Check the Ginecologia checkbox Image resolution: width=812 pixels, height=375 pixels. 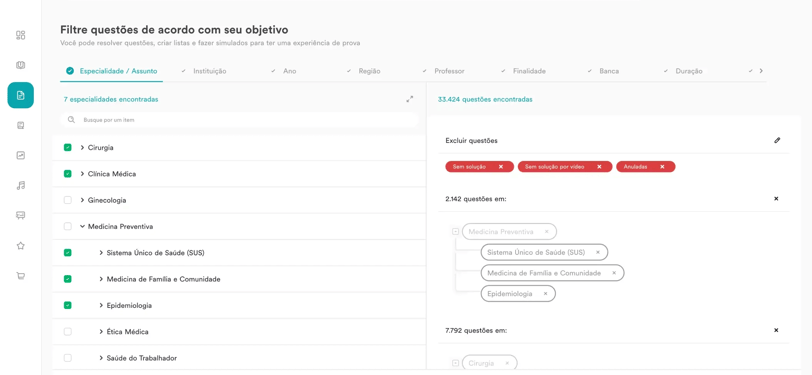pyautogui.click(x=68, y=200)
